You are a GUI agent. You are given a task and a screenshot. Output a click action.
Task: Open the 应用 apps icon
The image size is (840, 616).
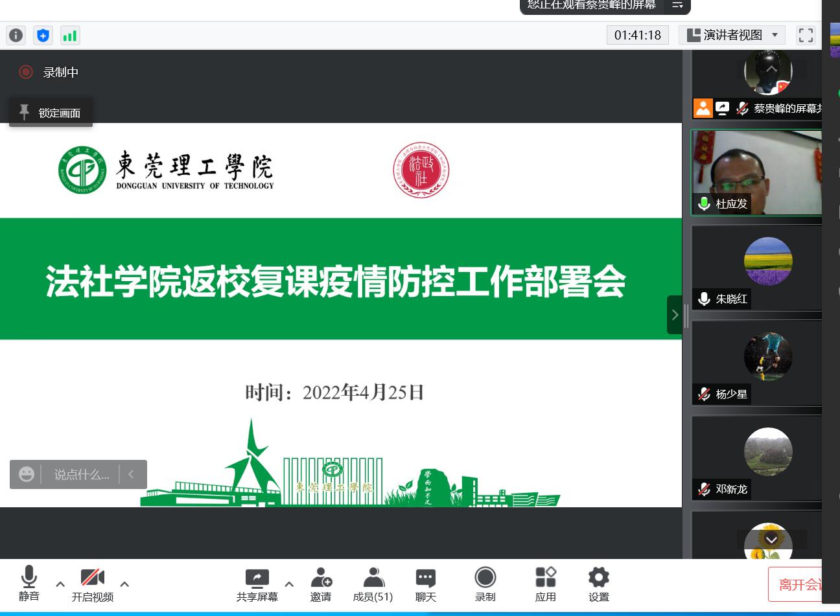545,584
